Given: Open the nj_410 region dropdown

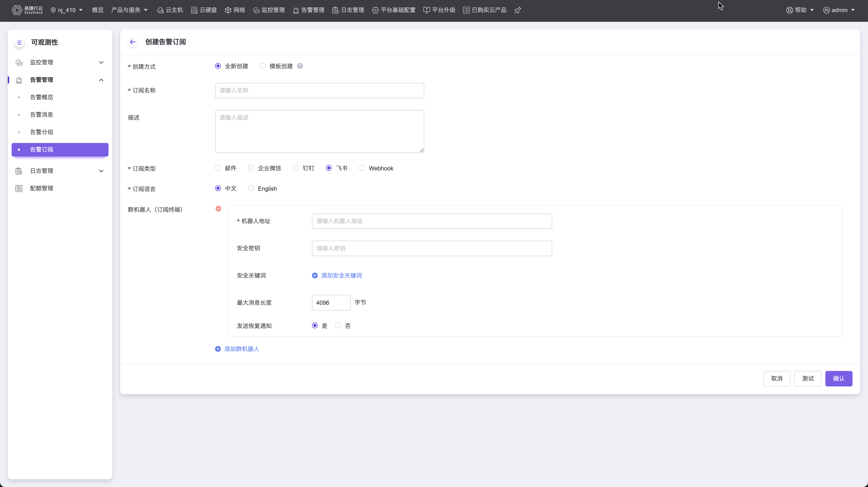Looking at the screenshot, I should (67, 10).
